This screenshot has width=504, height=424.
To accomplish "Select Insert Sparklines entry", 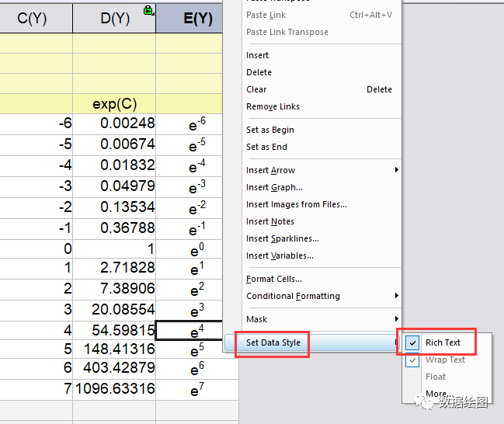I will point(322,238).
